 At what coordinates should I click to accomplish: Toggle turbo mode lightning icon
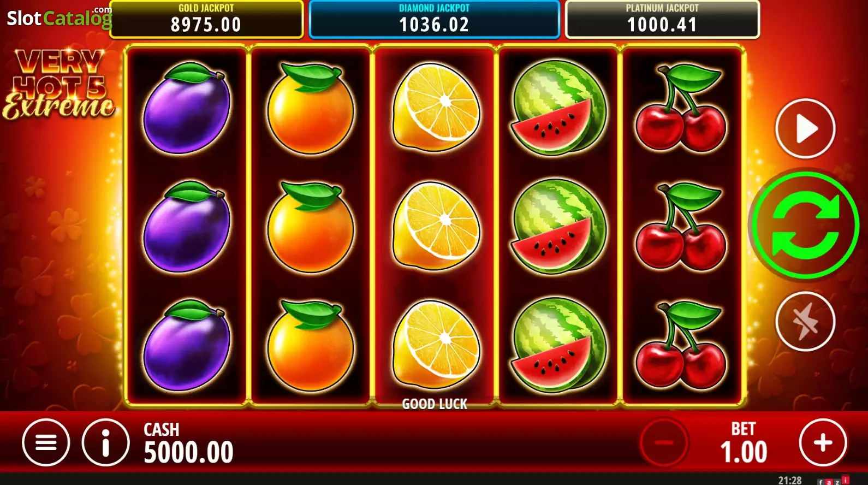coord(805,321)
